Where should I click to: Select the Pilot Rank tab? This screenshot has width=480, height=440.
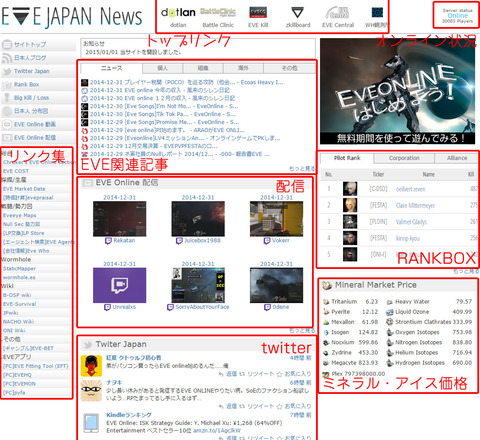(347, 158)
